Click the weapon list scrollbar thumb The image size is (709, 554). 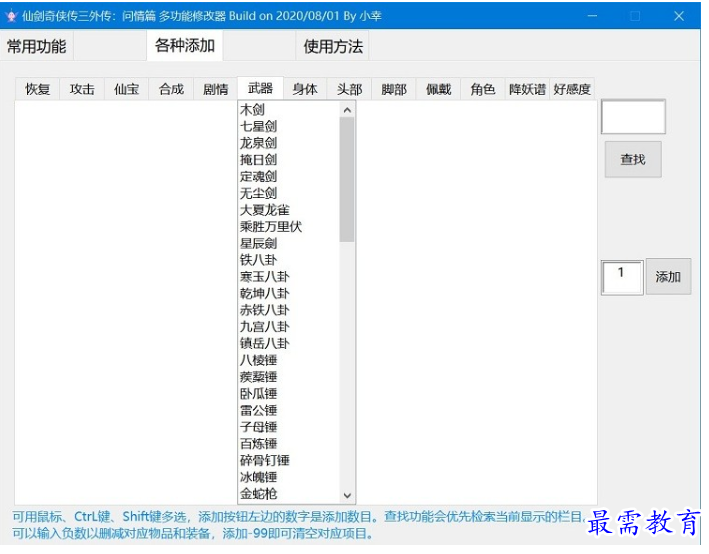coord(347,180)
